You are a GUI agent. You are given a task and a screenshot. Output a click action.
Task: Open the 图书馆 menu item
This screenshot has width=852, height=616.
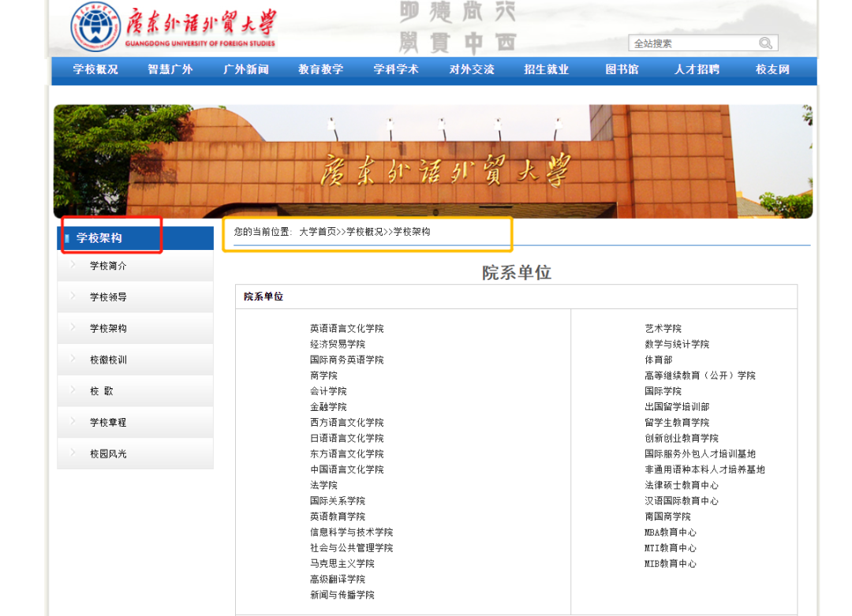pos(622,69)
